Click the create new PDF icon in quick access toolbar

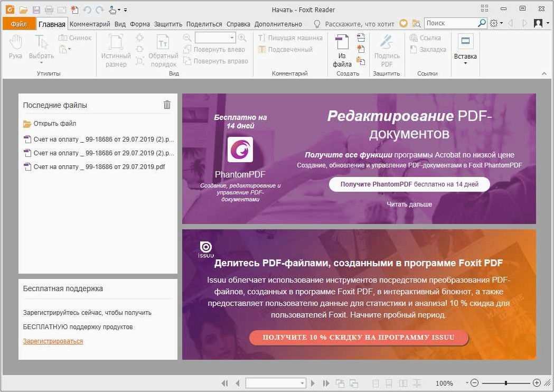74,10
